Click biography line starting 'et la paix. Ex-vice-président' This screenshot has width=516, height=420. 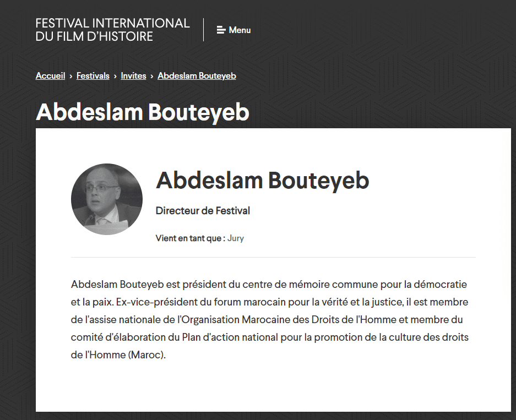click(269, 302)
